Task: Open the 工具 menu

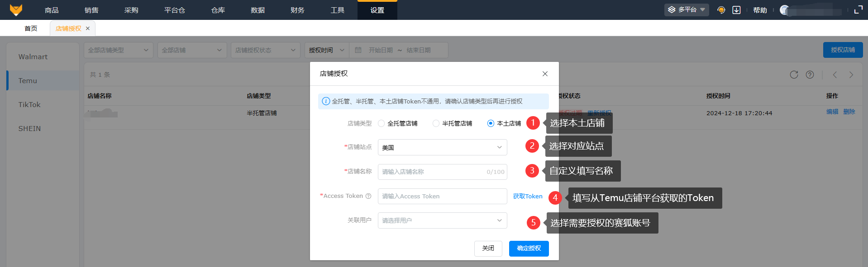Action: click(x=338, y=10)
